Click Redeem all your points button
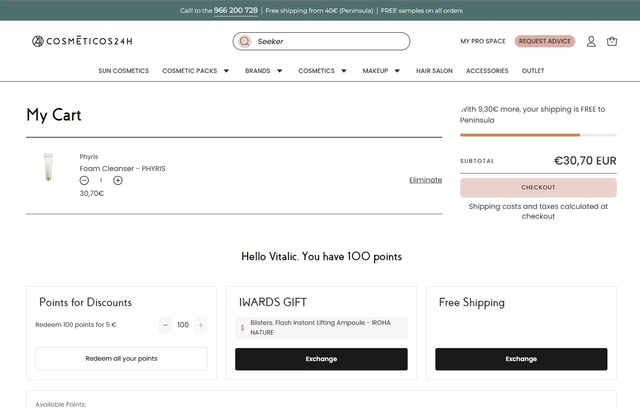 [x=121, y=359]
